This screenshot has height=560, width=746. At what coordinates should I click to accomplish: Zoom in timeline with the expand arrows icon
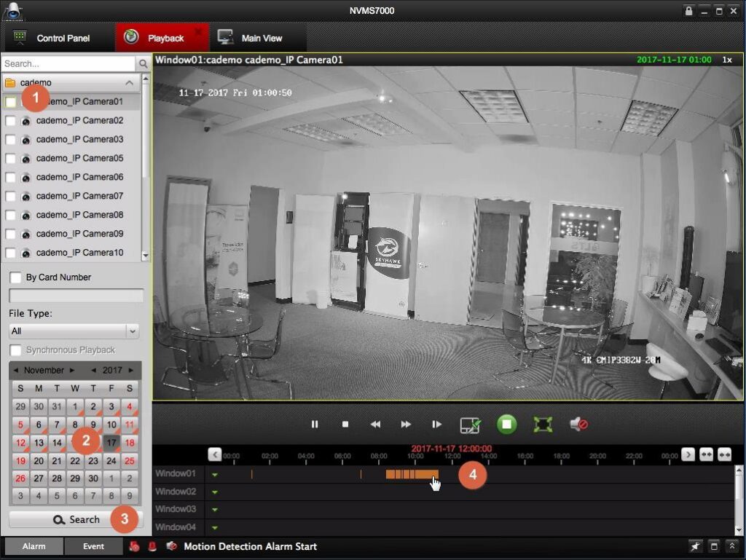coord(707,455)
